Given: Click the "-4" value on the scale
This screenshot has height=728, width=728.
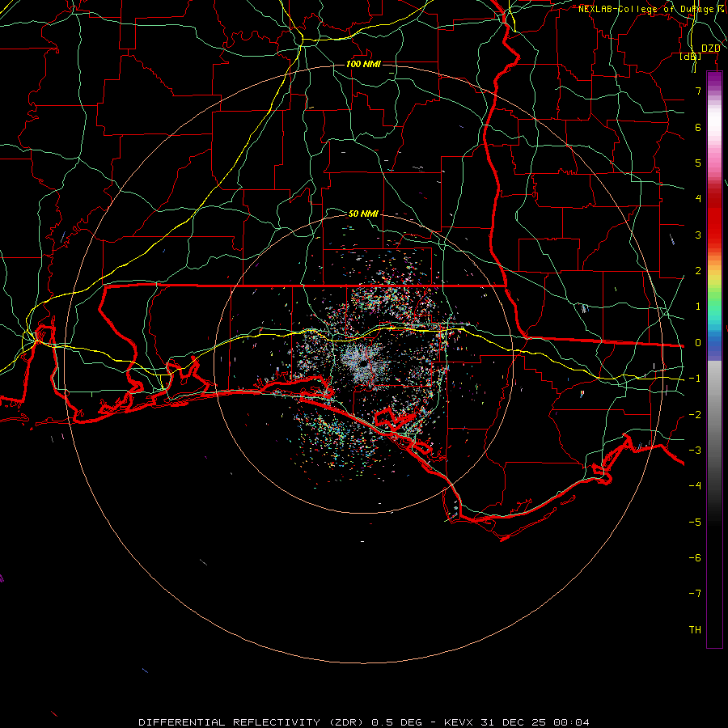Looking at the screenshot, I should click(x=695, y=486).
